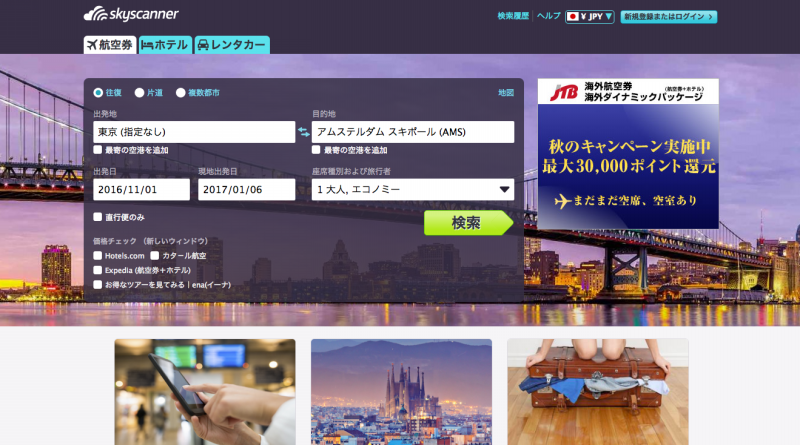The width and height of the screenshot is (800, 445).
Task: Select the 複数都市 multi-city option
Action: 181,93
